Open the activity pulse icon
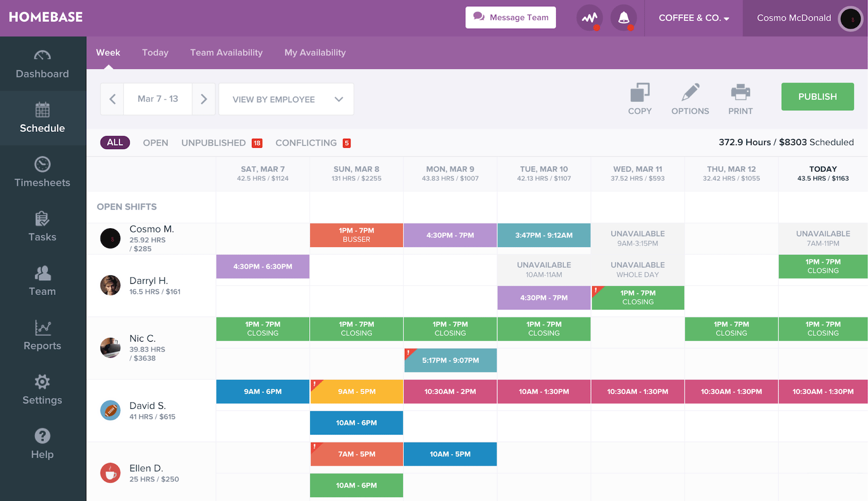The width and height of the screenshot is (868, 501). click(x=589, y=18)
